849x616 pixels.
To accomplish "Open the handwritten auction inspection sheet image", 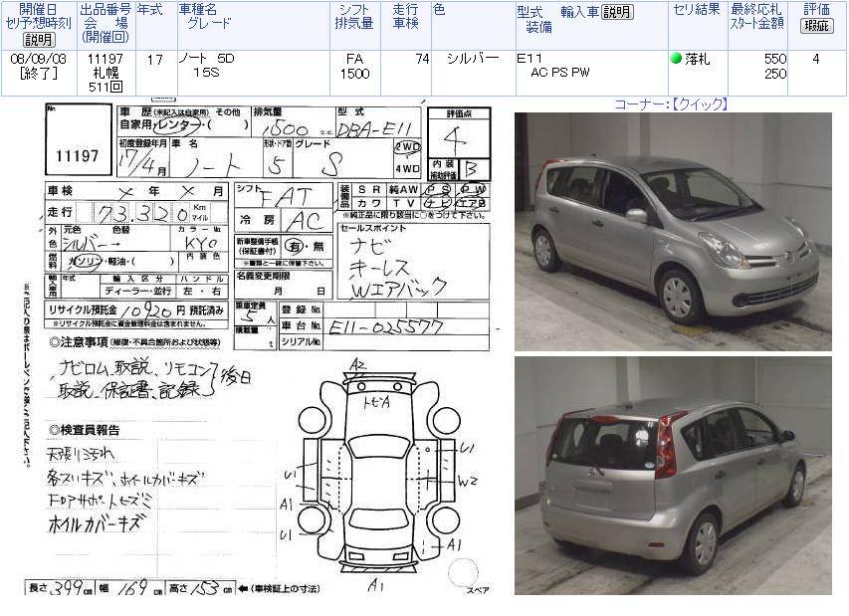I will pyautogui.click(x=260, y=347).
